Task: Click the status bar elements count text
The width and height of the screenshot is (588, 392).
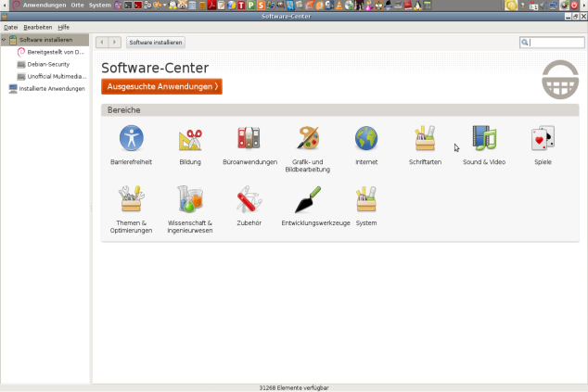Action: [x=294, y=388]
